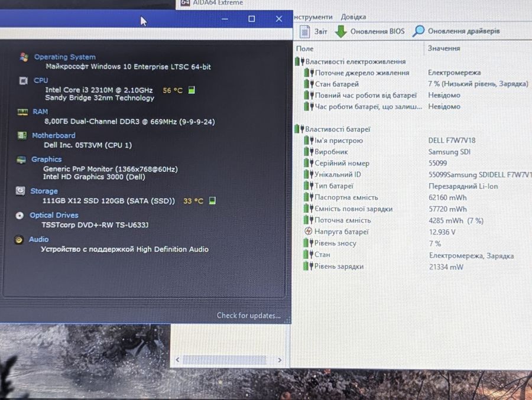Open the Operating System section in Speccy
Screen dimensions: 532x400
(x=64, y=57)
